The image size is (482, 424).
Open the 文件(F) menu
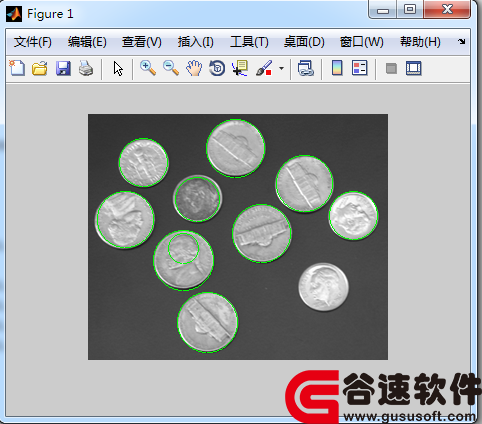tap(33, 42)
